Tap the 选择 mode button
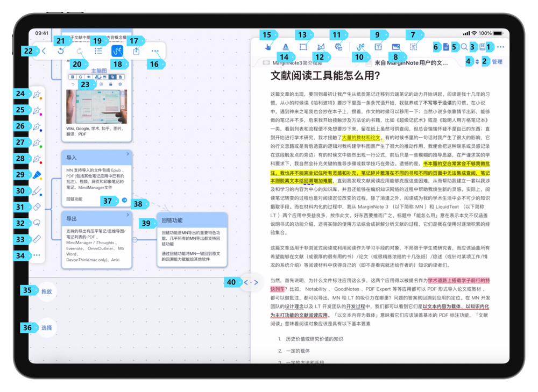The height and width of the screenshot is (392, 538). pyautogui.click(x=47, y=328)
